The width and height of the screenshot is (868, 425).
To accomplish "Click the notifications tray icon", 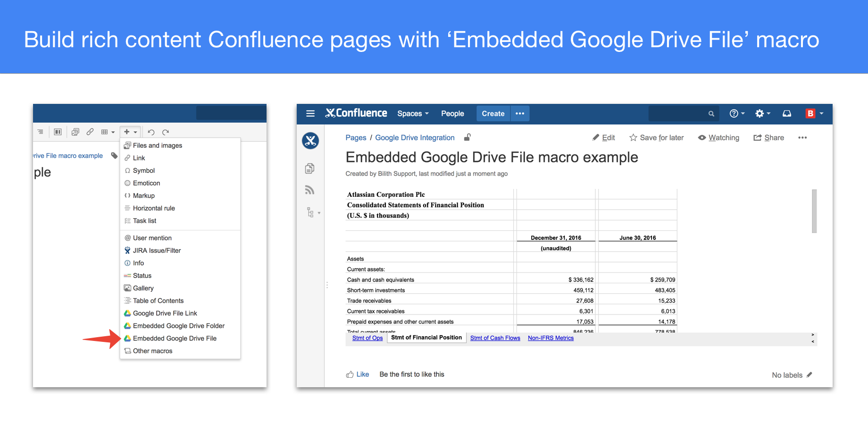I will (787, 113).
